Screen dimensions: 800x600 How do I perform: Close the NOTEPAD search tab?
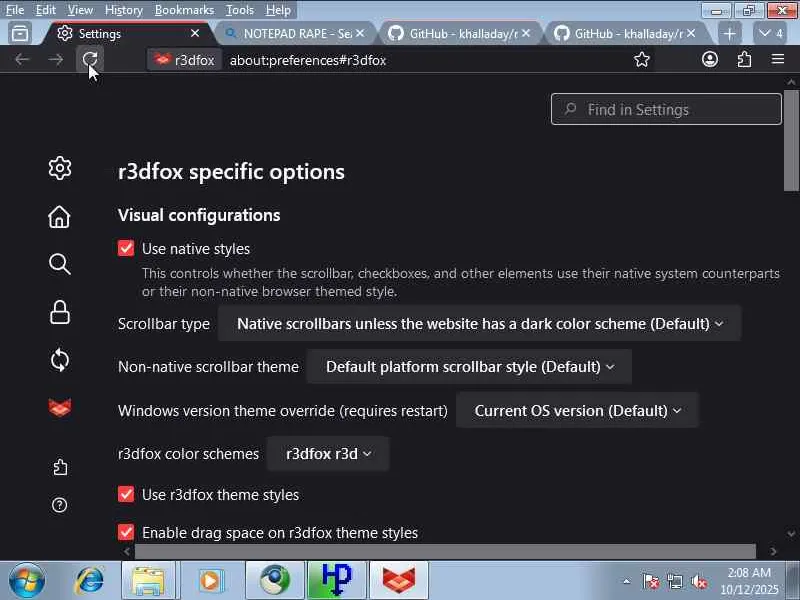pyautogui.click(x=360, y=34)
